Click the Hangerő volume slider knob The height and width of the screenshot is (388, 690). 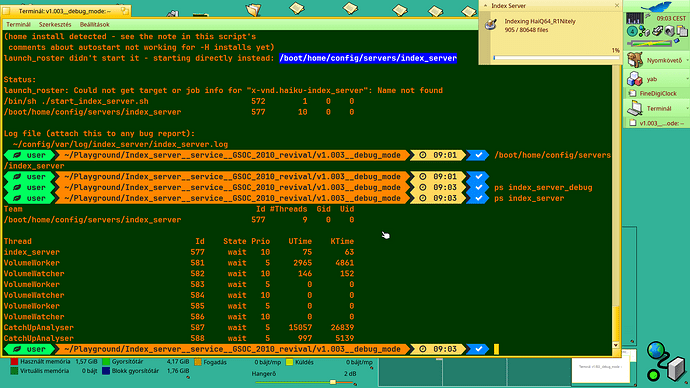333,382
